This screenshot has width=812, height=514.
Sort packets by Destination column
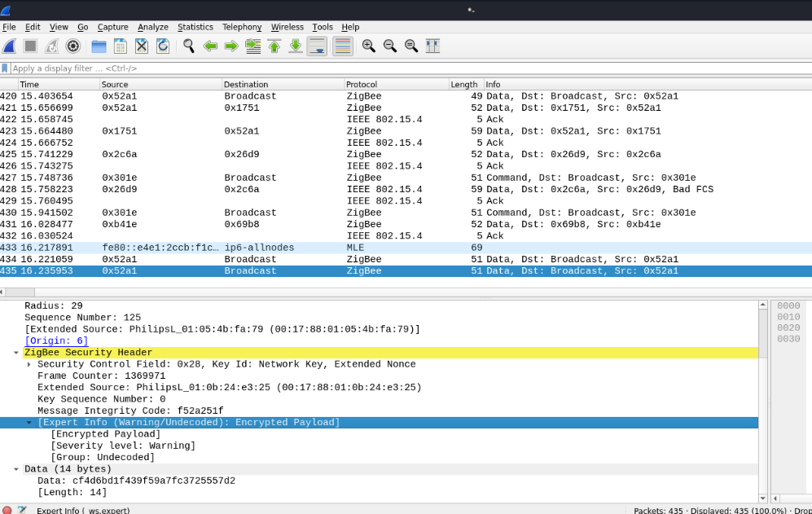[x=283, y=85]
